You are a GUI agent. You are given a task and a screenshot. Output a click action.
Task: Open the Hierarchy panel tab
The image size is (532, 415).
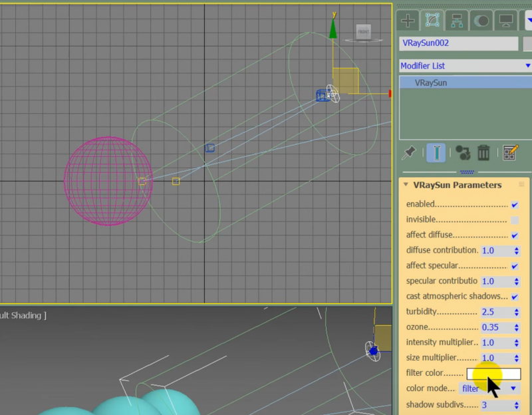(x=456, y=20)
